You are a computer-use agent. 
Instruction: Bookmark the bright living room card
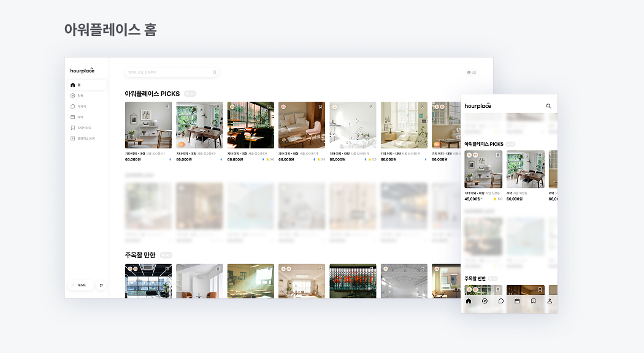320,269
